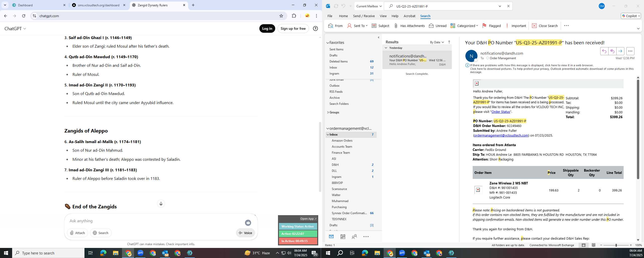Switch to the View ribbon tab
Image resolution: width=644 pixels, height=258 pixels.
[x=383, y=16]
